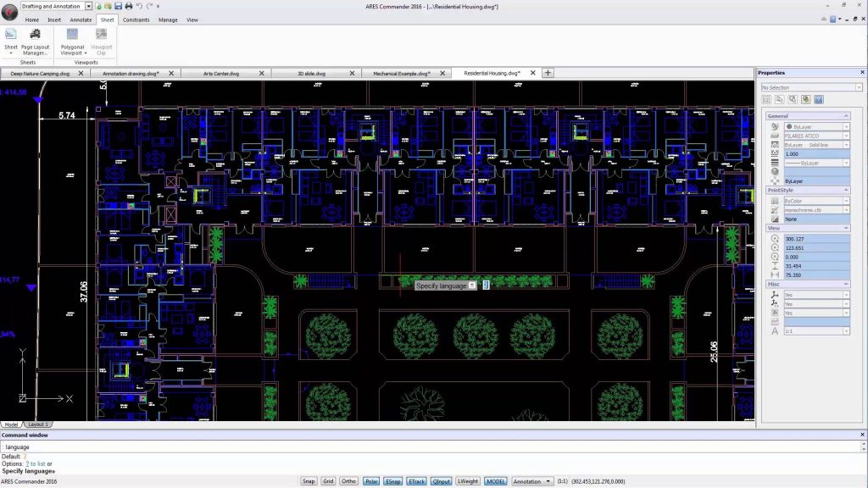Click the blue help icon in Properties panel
The width and height of the screenshot is (868, 488).
pyautogui.click(x=819, y=100)
